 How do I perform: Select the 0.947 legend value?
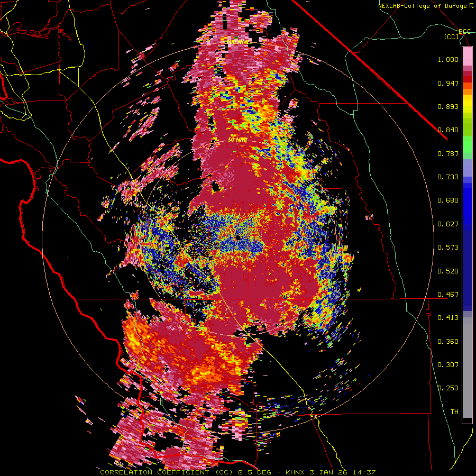[448, 83]
